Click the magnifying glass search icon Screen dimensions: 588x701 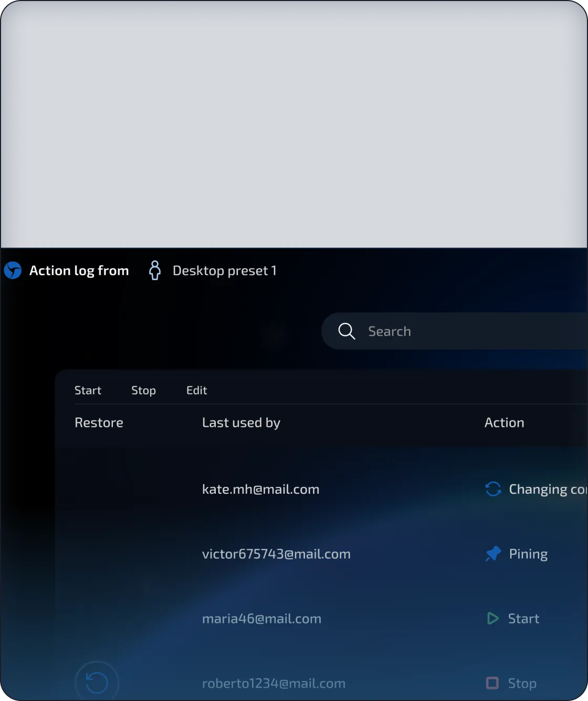(x=346, y=331)
